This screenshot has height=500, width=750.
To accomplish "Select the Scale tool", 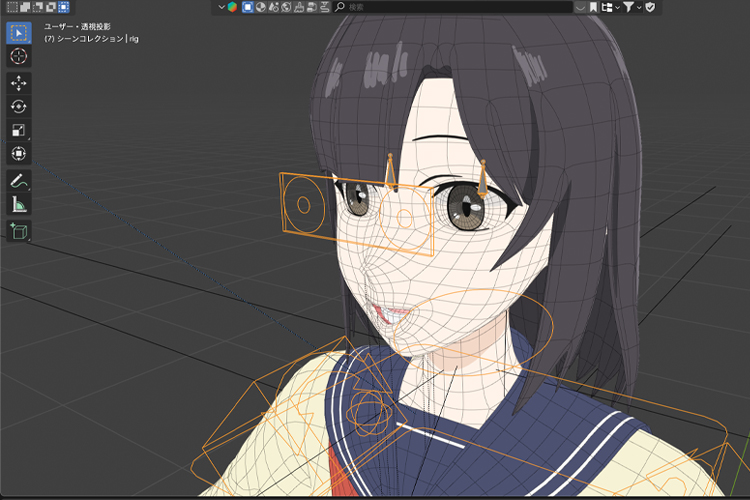I will (x=18, y=130).
